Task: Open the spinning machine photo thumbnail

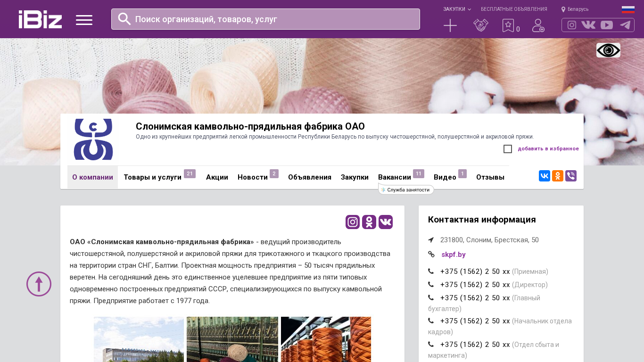Action: point(232,339)
